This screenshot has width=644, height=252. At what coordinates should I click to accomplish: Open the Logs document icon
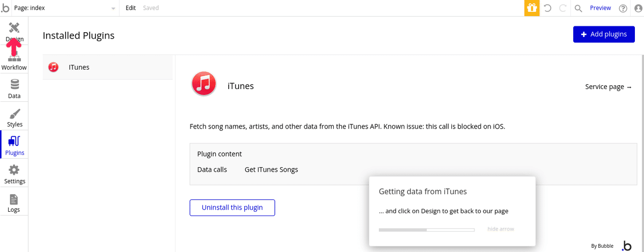pyautogui.click(x=14, y=202)
